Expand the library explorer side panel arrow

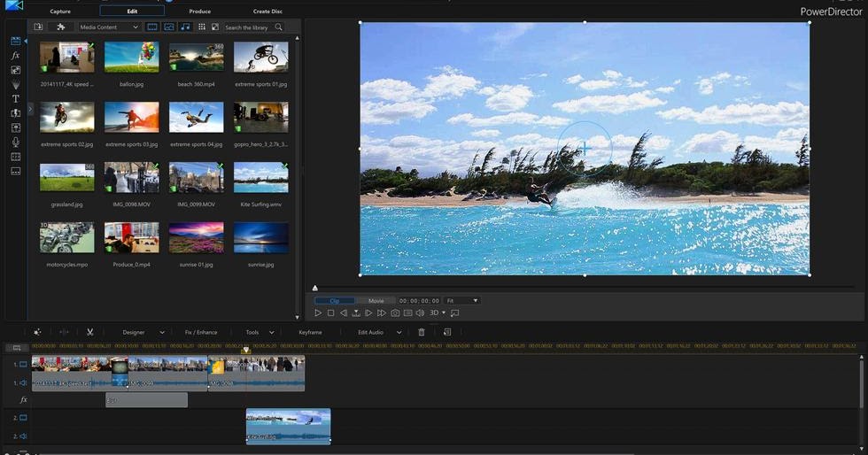tap(30, 110)
